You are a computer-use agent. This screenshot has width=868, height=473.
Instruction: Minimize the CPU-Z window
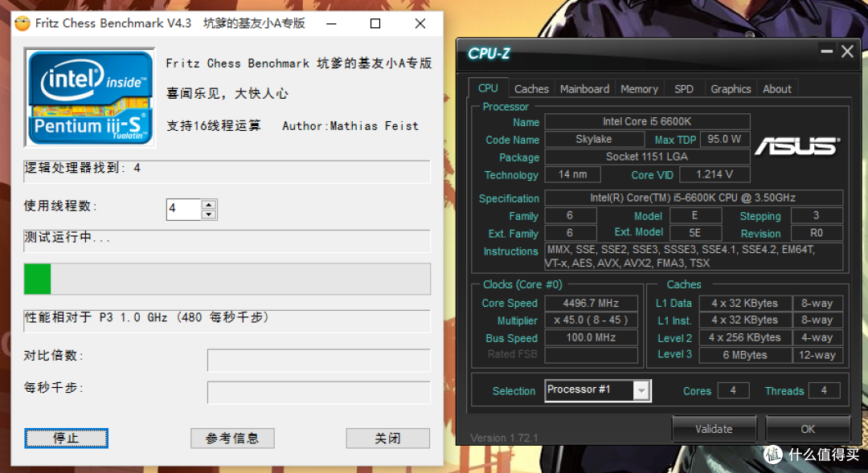(827, 51)
